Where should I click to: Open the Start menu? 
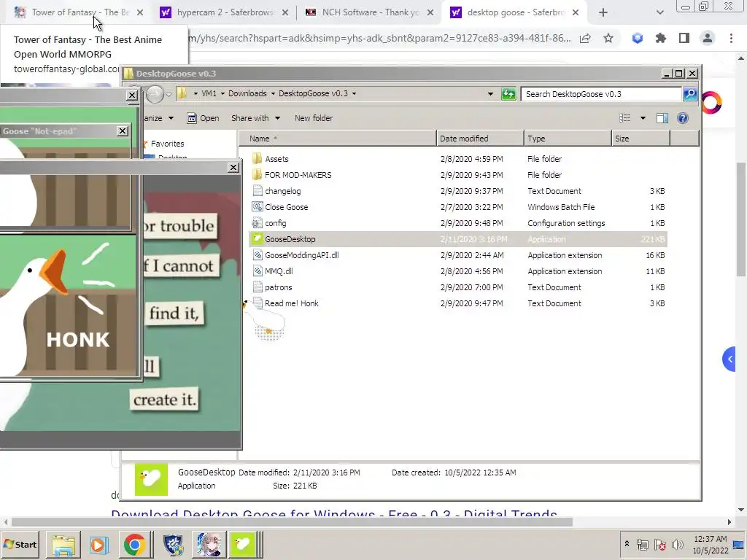pos(20,544)
